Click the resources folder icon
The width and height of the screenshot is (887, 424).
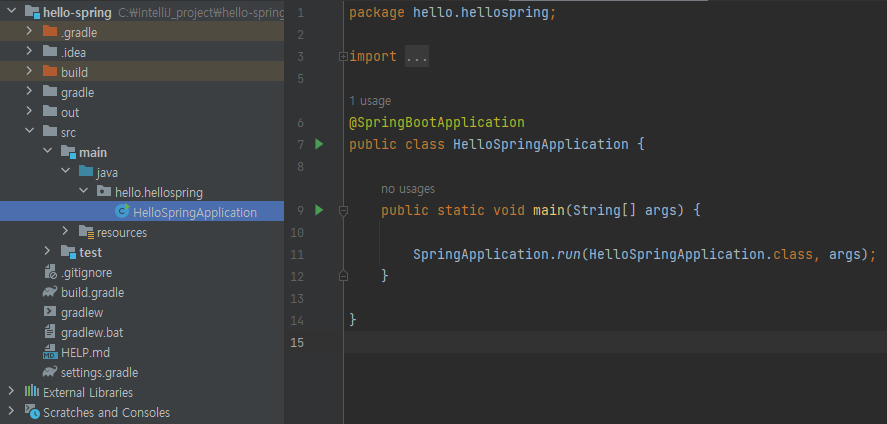pyautogui.click(x=87, y=232)
